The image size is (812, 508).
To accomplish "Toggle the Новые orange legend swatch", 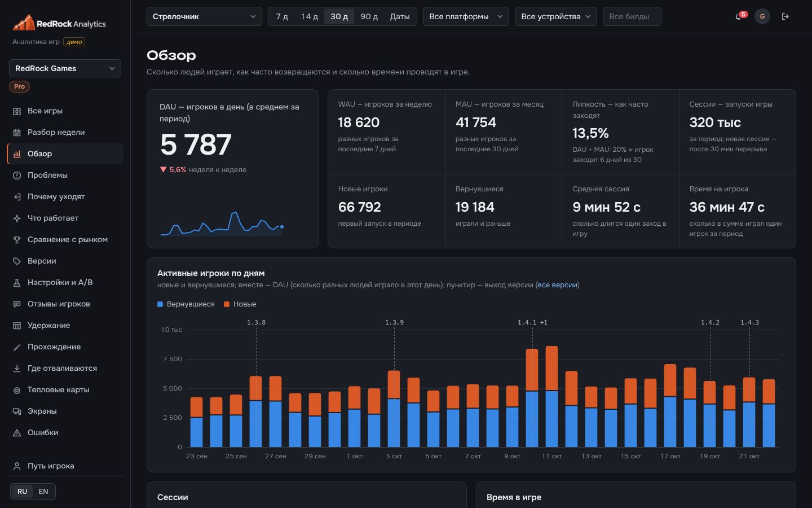I will [227, 304].
